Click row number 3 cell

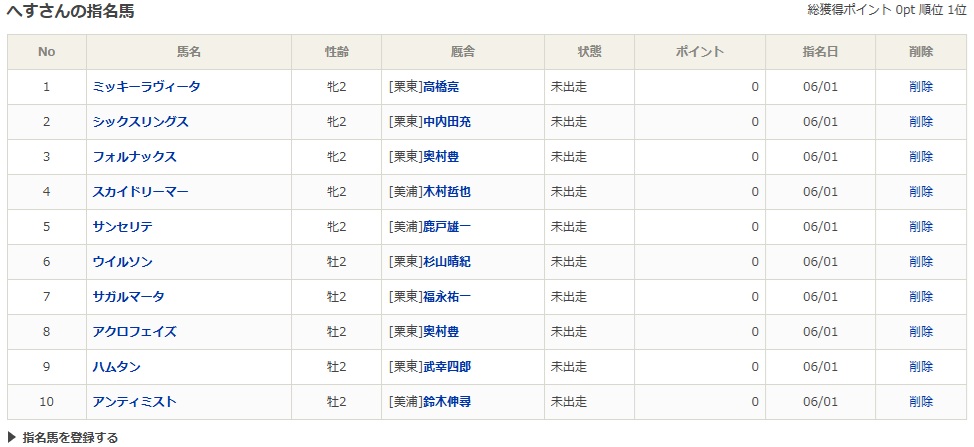point(47,156)
